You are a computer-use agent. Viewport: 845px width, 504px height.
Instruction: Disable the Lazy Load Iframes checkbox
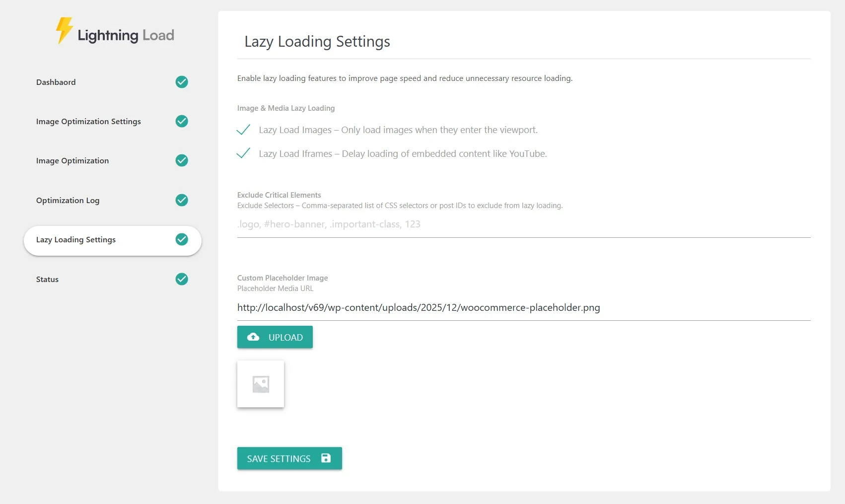click(243, 154)
